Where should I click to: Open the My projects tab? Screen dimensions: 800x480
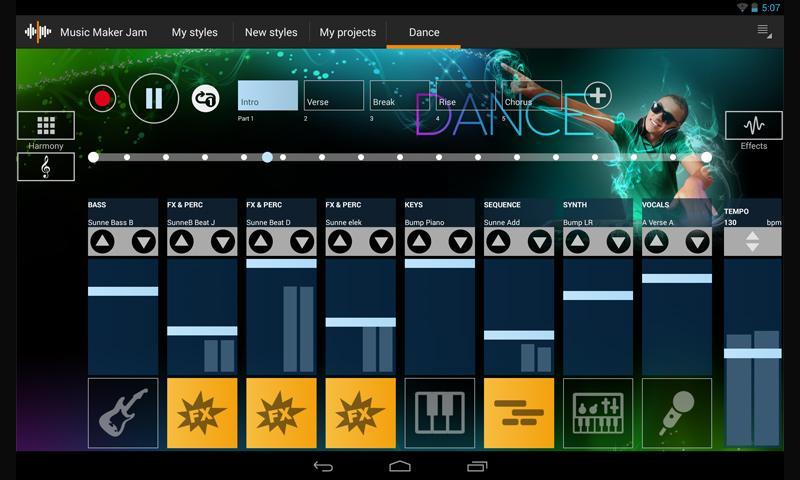click(347, 32)
